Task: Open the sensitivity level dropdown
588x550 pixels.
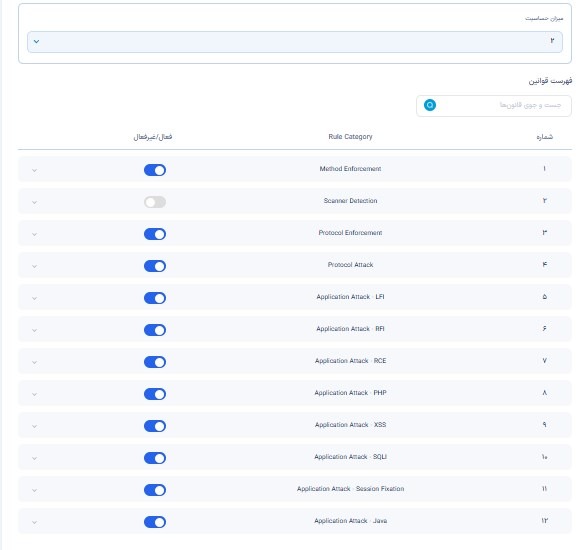Action: click(x=295, y=42)
